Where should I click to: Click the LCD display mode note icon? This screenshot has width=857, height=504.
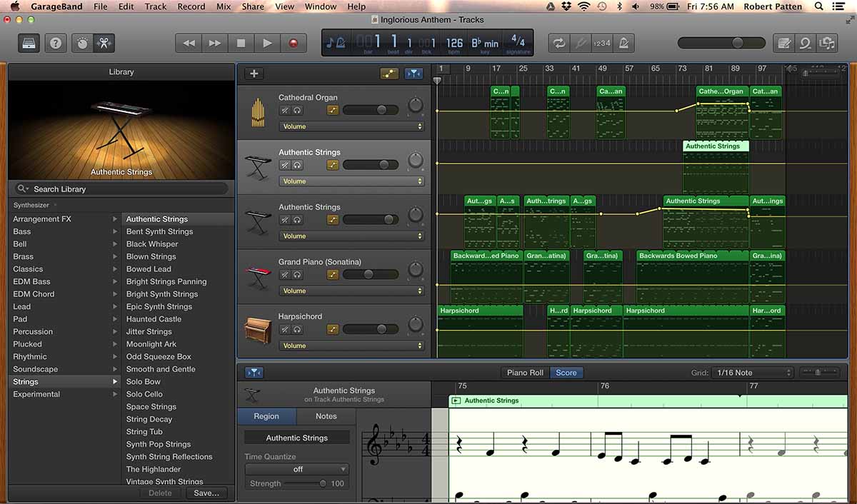[x=335, y=43]
